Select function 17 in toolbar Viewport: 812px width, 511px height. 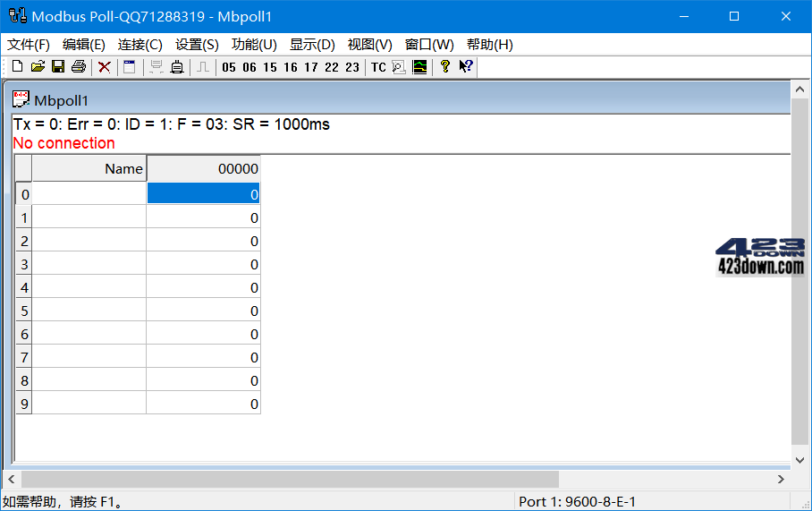click(x=311, y=67)
